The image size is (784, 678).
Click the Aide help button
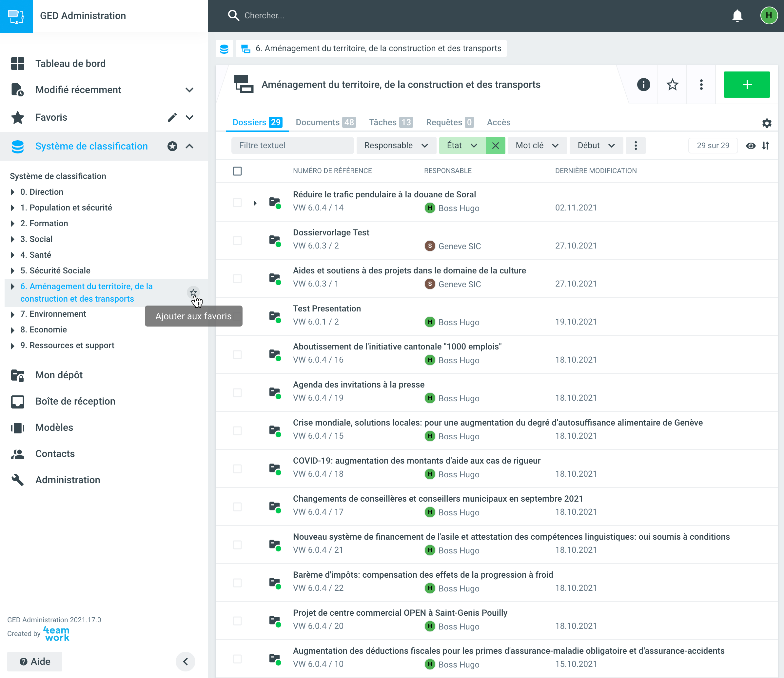[x=35, y=661]
